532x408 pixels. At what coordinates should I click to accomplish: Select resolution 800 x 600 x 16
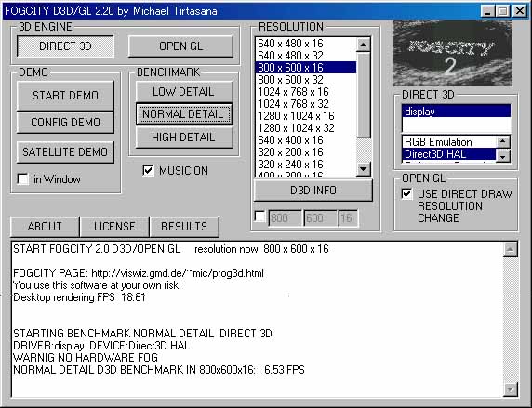click(306, 68)
